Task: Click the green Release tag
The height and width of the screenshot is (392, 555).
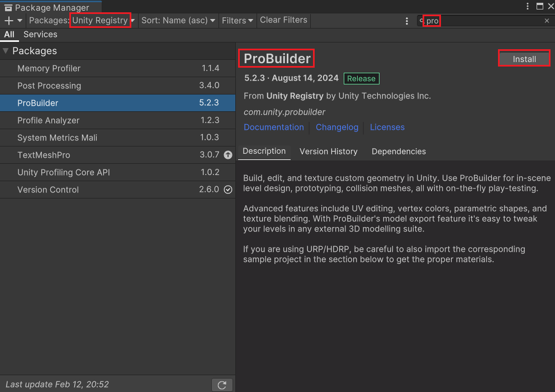Action: [362, 79]
